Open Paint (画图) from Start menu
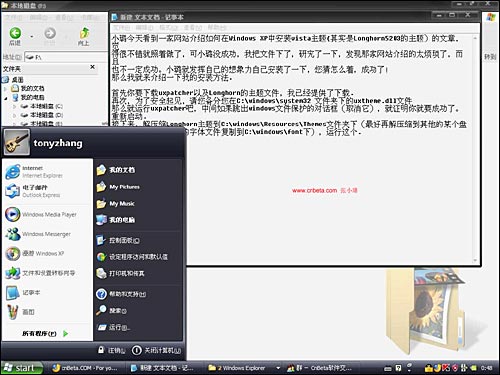The image size is (500, 375). coord(21,312)
